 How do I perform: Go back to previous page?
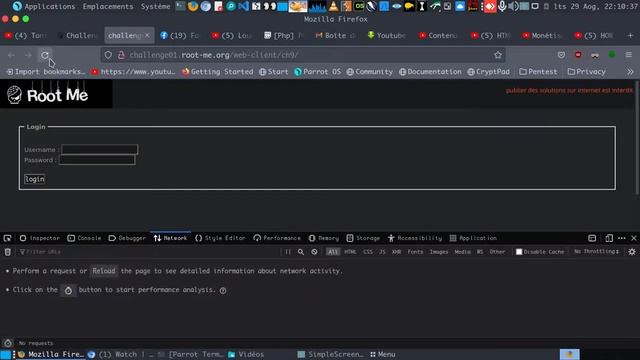pyautogui.click(x=11, y=55)
